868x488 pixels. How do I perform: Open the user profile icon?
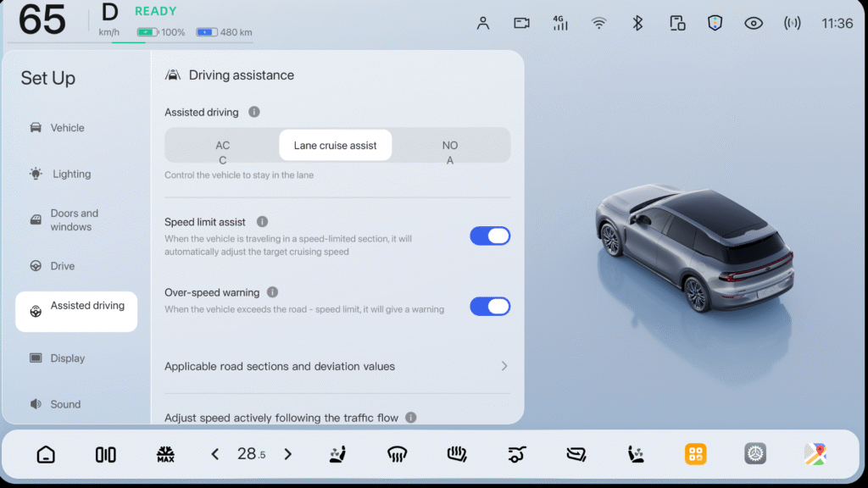coord(482,23)
